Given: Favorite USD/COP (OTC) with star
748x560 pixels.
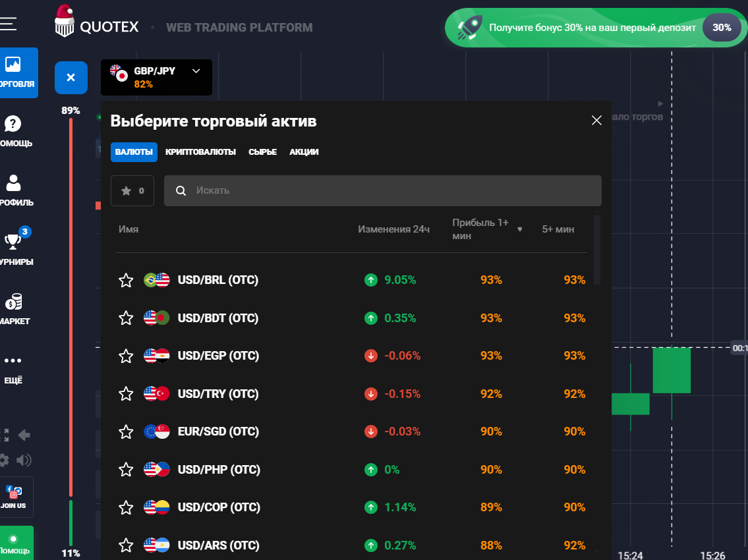Looking at the screenshot, I should click(x=126, y=507).
